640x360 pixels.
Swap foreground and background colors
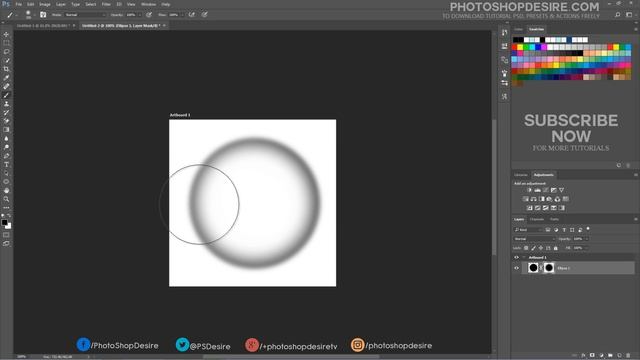pos(9,216)
